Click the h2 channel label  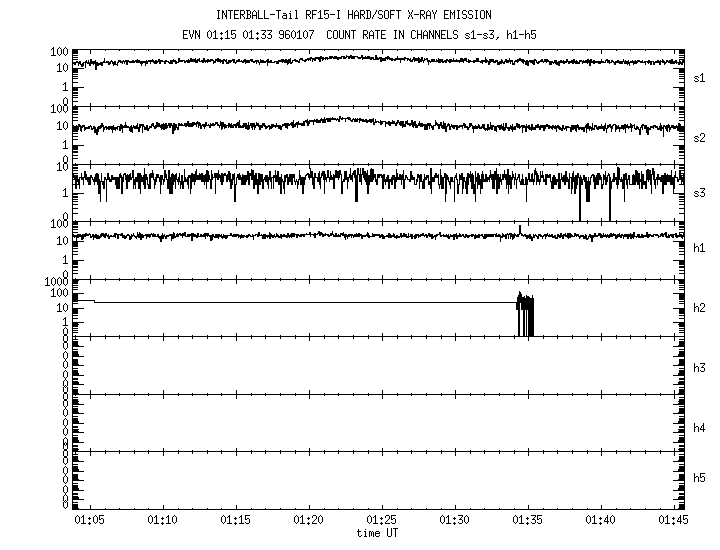click(700, 308)
